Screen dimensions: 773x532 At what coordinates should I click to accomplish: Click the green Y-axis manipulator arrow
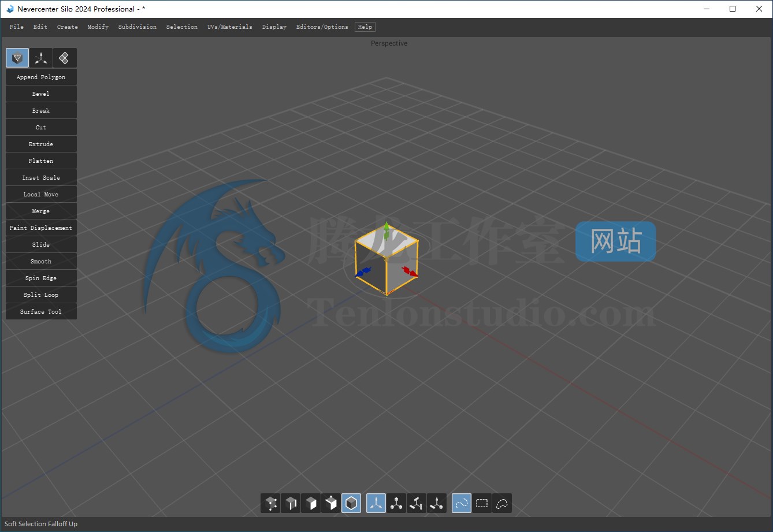[386, 230]
